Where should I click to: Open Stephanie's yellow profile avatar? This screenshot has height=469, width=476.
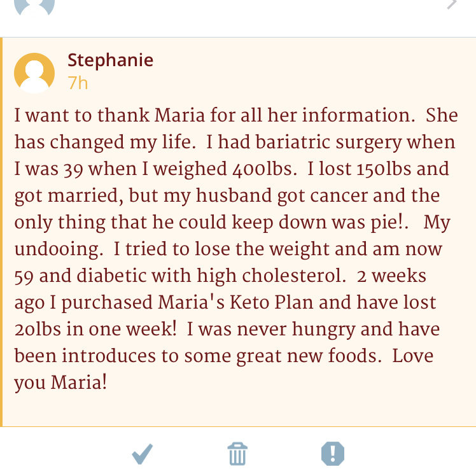(x=34, y=73)
